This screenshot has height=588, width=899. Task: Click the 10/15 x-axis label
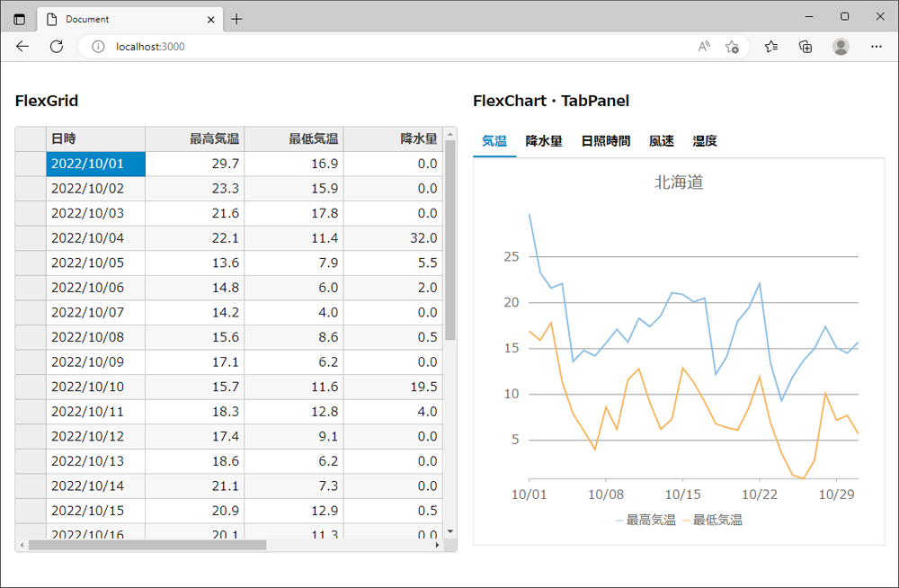point(682,494)
